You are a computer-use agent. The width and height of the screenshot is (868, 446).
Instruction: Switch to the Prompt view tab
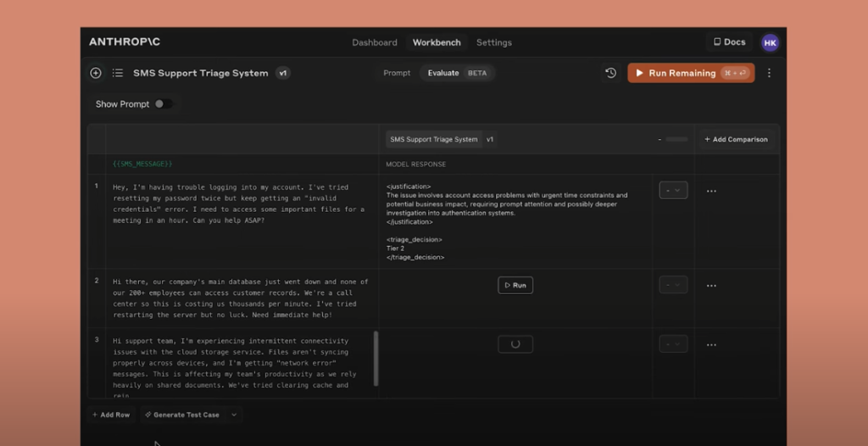point(397,73)
